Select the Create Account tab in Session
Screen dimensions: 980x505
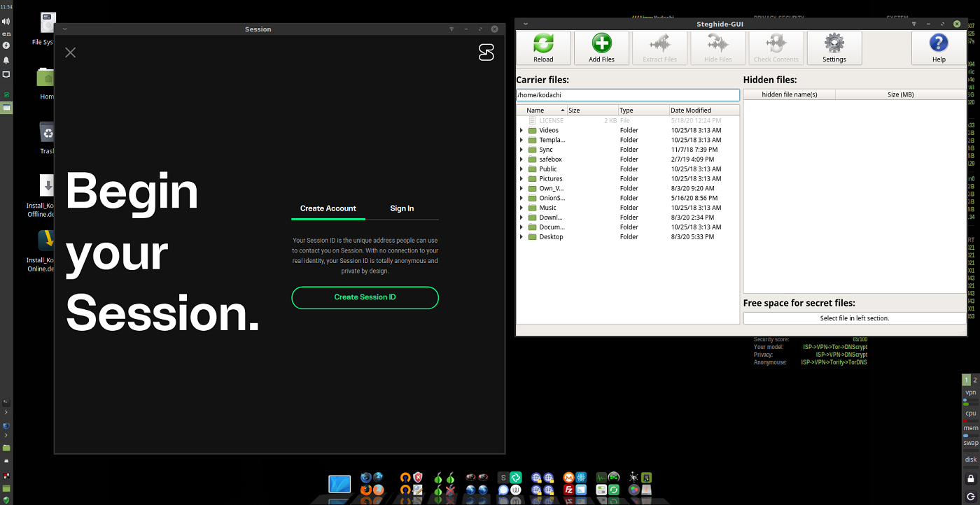(328, 208)
